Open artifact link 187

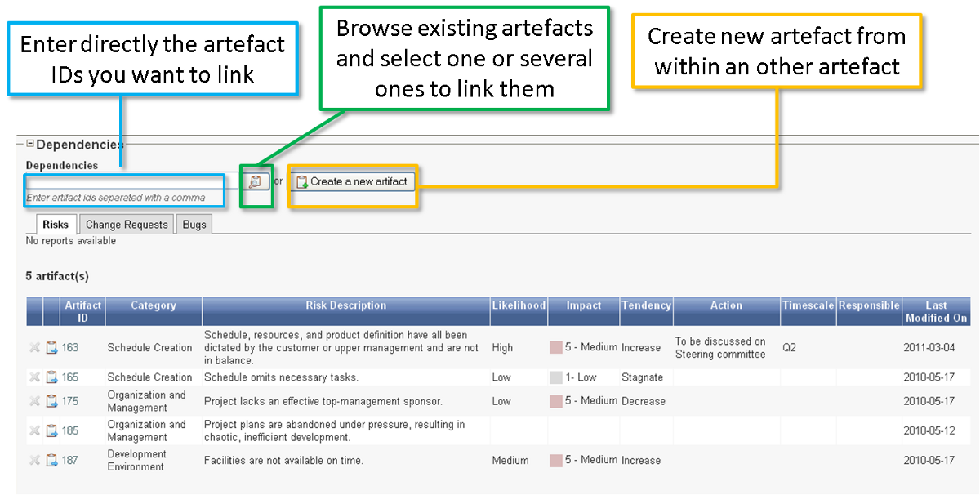(x=70, y=460)
